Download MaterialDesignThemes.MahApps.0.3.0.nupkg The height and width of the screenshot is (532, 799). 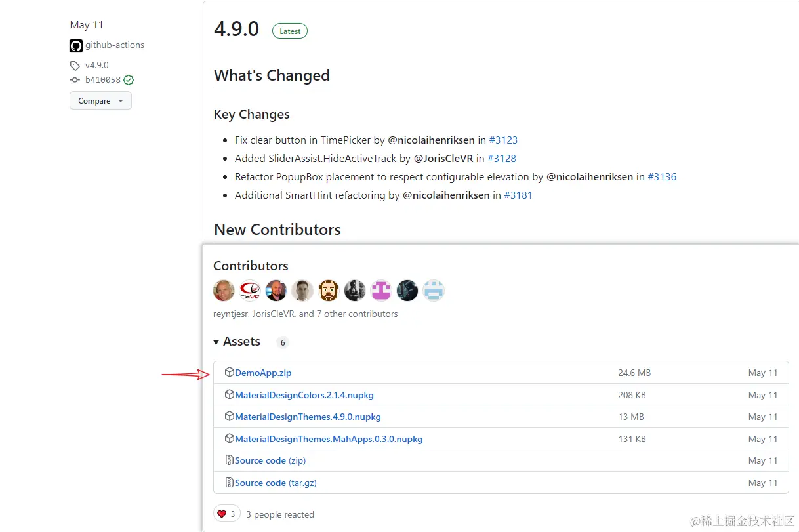(329, 439)
